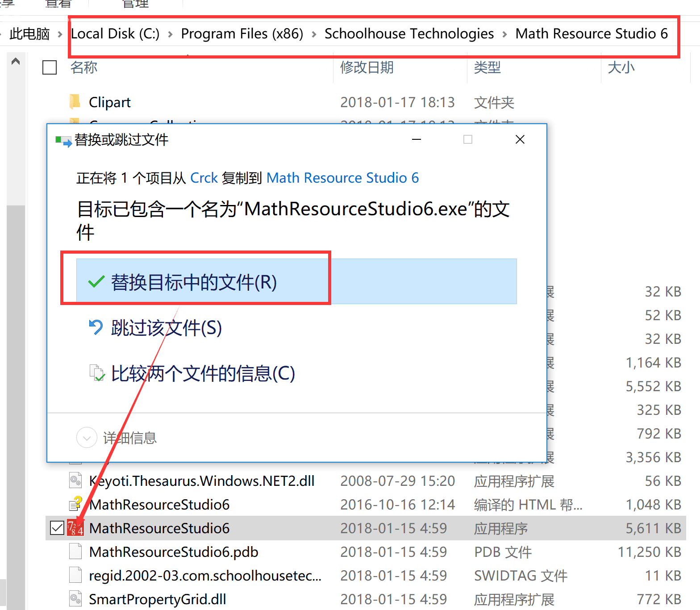This screenshot has height=610, width=700.
Task: Go to 此电脑 in address bar
Action: coord(29,33)
